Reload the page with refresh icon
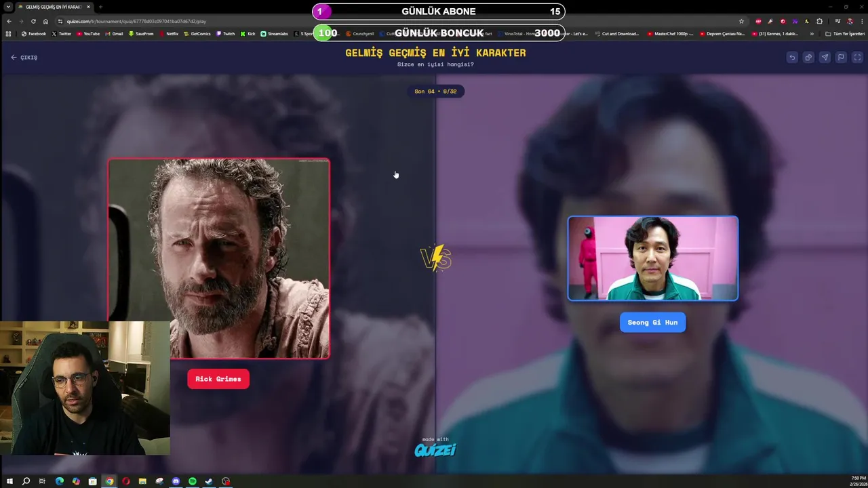This screenshot has height=488, width=868. click(x=33, y=21)
